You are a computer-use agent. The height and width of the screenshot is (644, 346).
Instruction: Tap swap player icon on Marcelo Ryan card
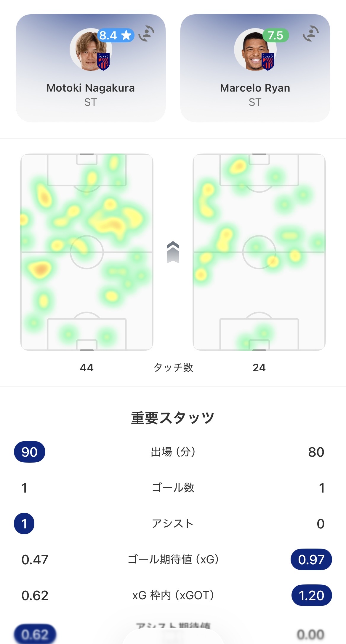[x=311, y=33]
